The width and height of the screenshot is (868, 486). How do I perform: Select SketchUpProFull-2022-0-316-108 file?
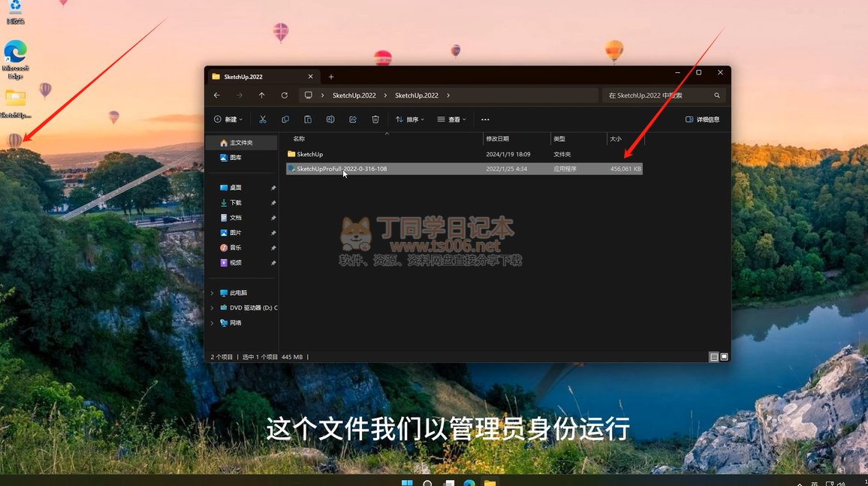(464, 169)
